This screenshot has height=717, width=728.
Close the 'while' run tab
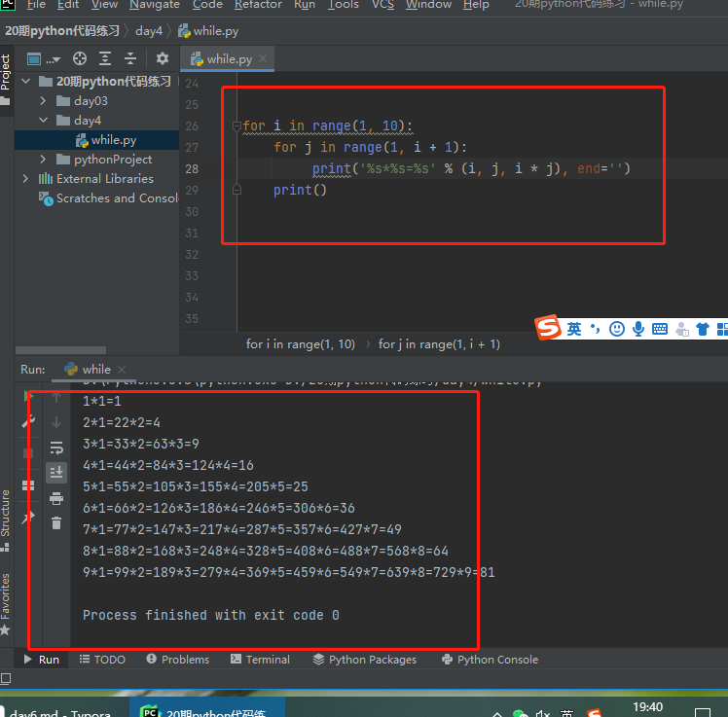coord(122,370)
